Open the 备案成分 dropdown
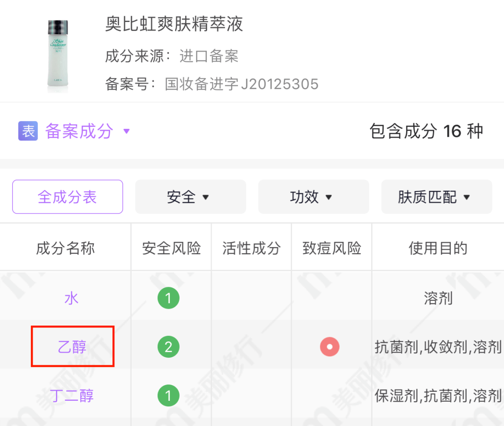This screenshot has height=426, width=504. click(79, 131)
